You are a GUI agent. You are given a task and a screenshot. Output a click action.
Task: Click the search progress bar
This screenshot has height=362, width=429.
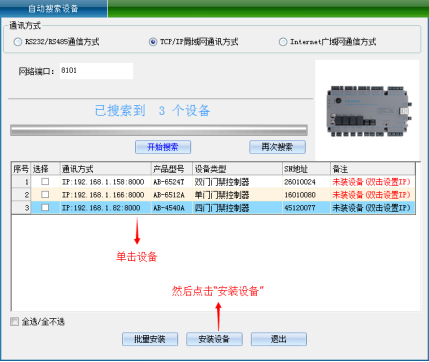[159, 130]
